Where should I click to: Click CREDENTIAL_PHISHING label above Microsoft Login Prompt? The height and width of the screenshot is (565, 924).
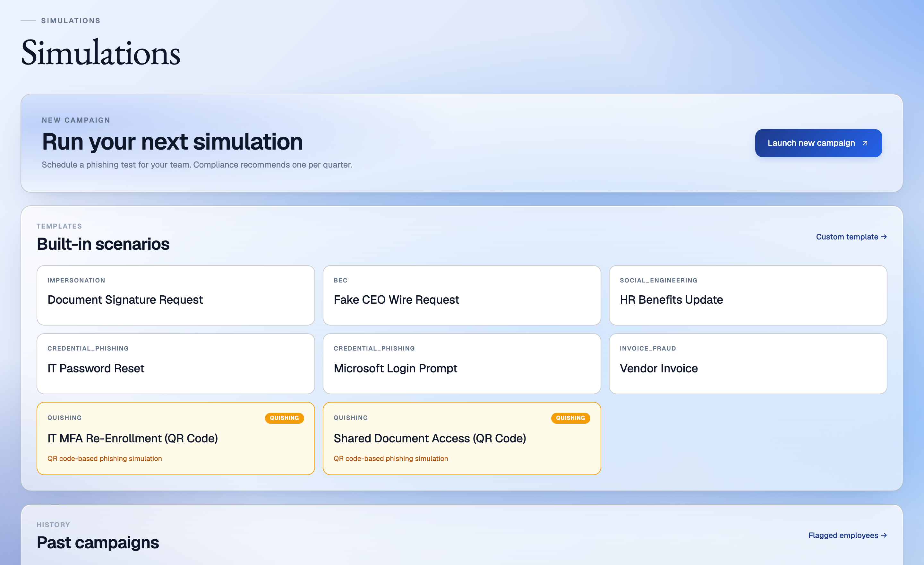click(x=374, y=348)
